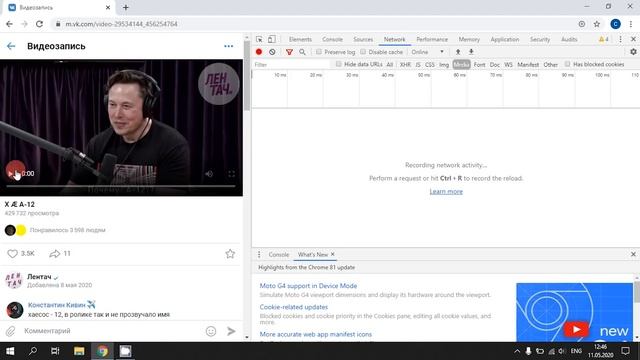
Task: Select the DevTools inspect element tool
Action: [259, 39]
